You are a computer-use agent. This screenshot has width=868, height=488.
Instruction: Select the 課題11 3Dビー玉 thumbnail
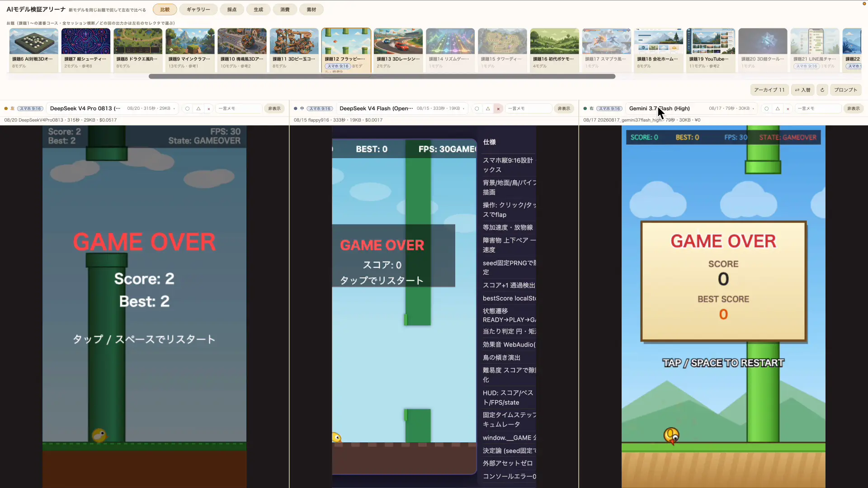click(294, 50)
